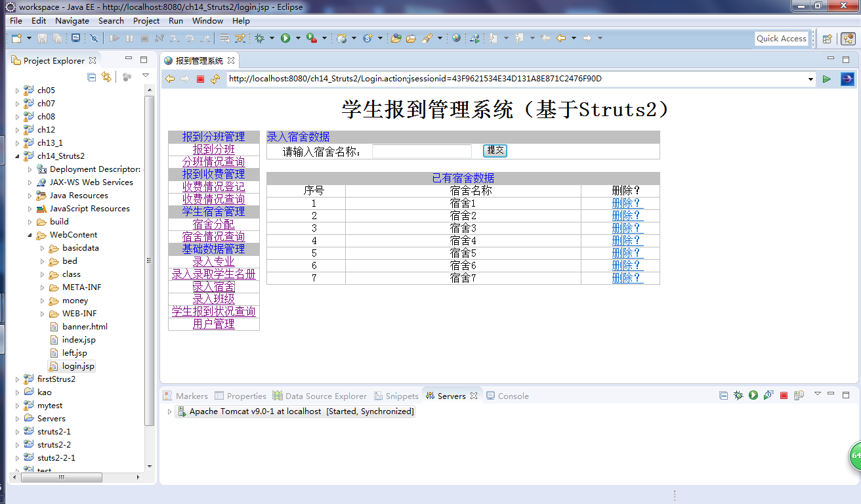Image resolution: width=861 pixels, height=504 pixels.
Task: Stop the server with red square icon
Action: click(784, 395)
